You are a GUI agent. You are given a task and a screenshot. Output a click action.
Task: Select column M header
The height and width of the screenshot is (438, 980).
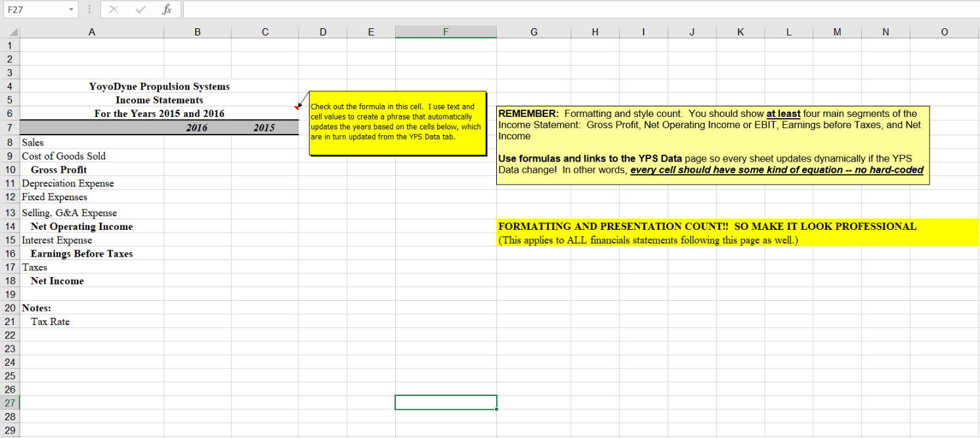coord(837,32)
